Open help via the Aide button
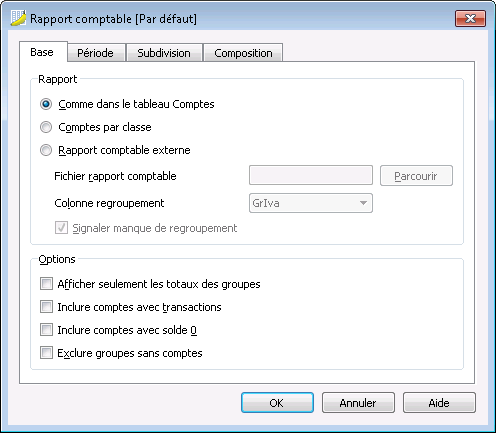Viewport: 496px width, 433px height. (439, 403)
